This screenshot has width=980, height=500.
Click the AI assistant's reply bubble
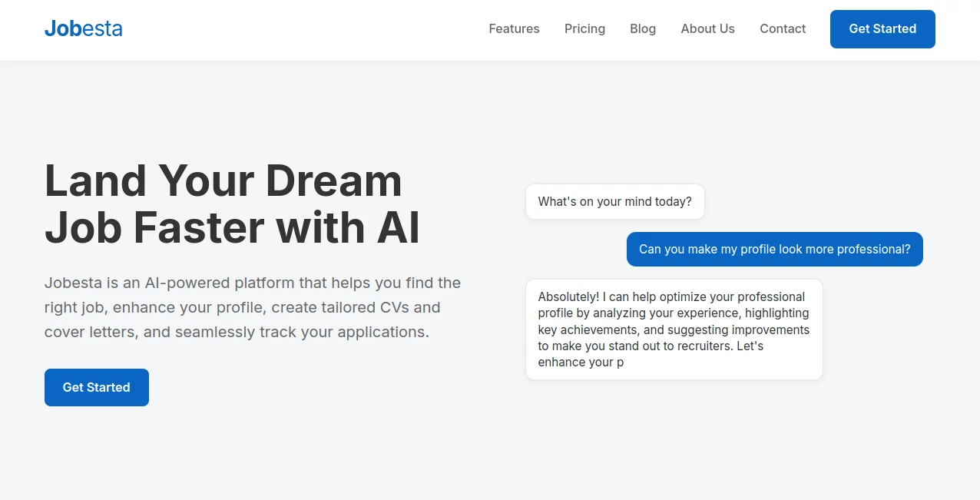coord(674,329)
